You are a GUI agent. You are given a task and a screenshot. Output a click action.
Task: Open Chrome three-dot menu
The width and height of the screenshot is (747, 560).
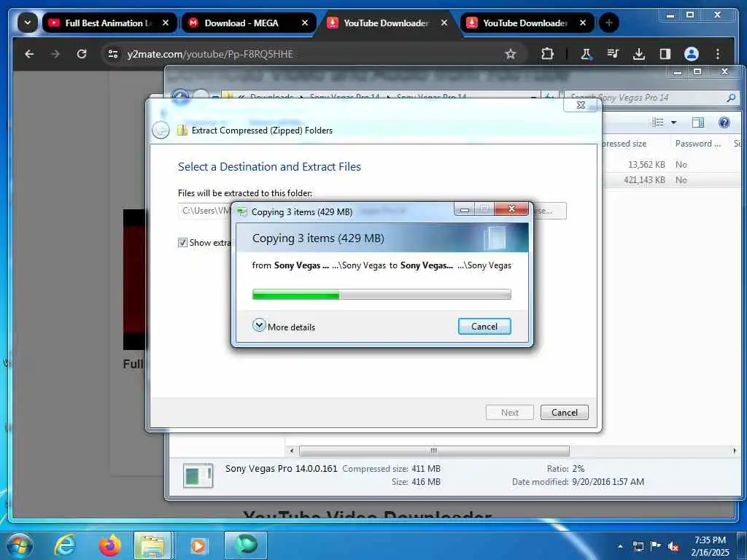(x=718, y=54)
